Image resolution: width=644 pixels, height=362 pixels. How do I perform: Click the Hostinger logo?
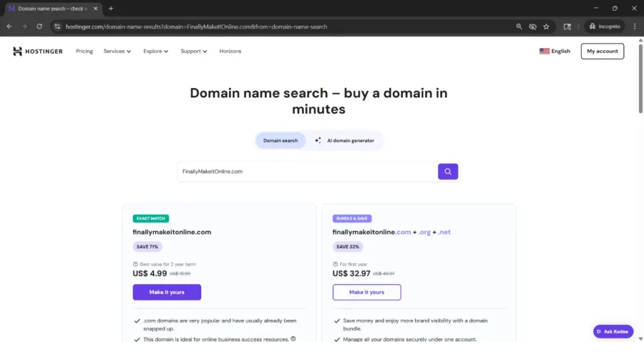(x=38, y=52)
